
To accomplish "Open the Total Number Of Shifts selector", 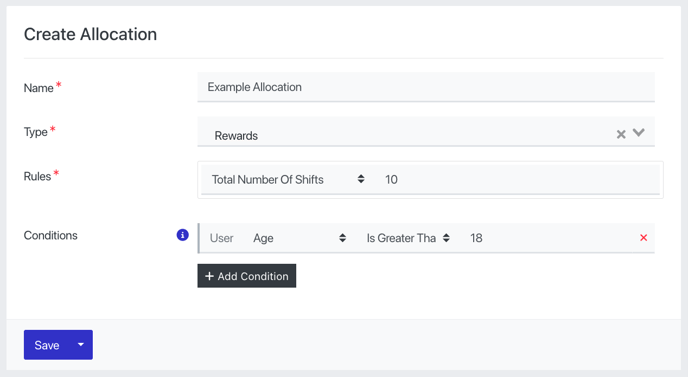I will 288,180.
